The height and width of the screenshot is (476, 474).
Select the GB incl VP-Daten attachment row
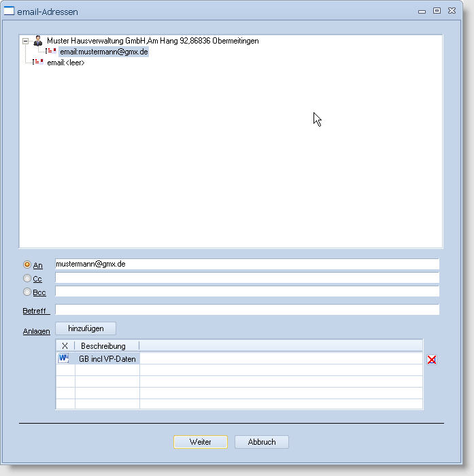(107, 358)
